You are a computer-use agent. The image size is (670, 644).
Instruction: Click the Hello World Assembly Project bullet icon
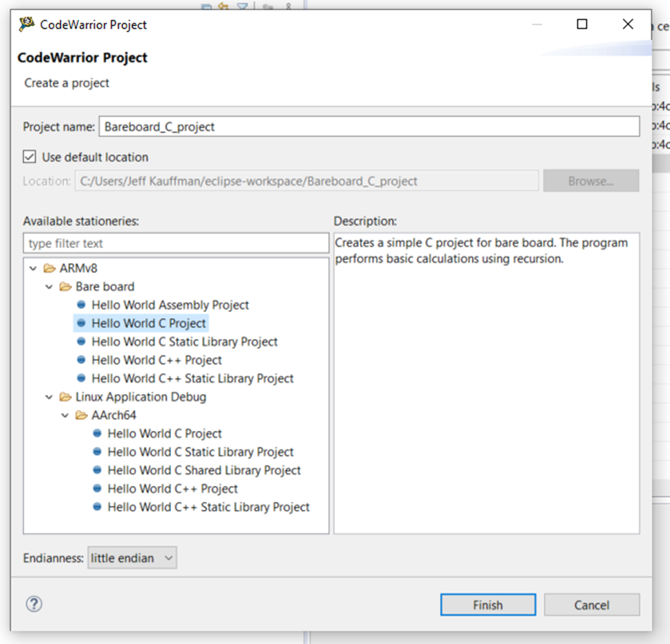pos(81,304)
